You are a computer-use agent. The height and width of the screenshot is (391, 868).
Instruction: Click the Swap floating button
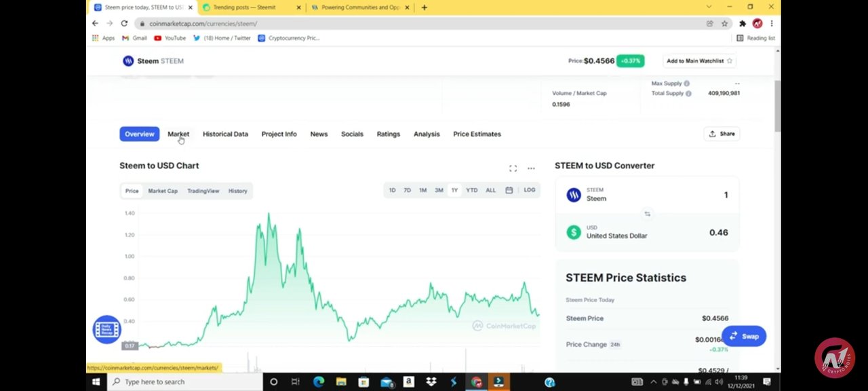(744, 336)
